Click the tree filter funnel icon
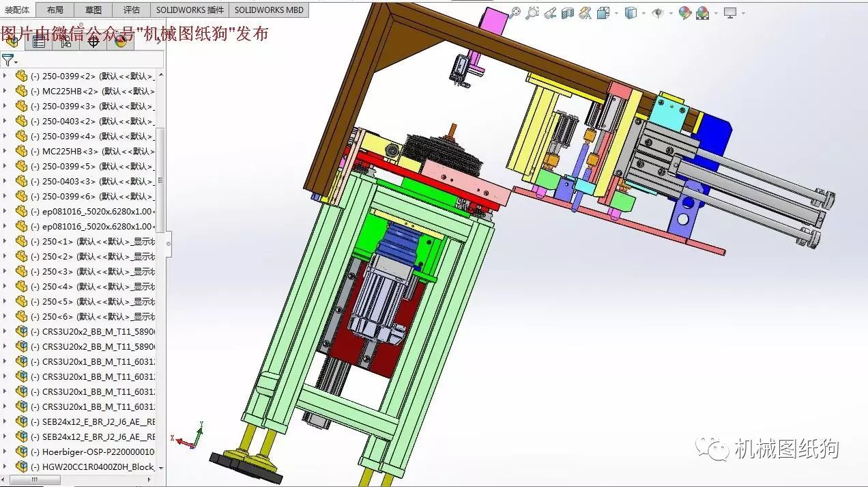Image resolution: width=868 pixels, height=487 pixels. (x=8, y=60)
